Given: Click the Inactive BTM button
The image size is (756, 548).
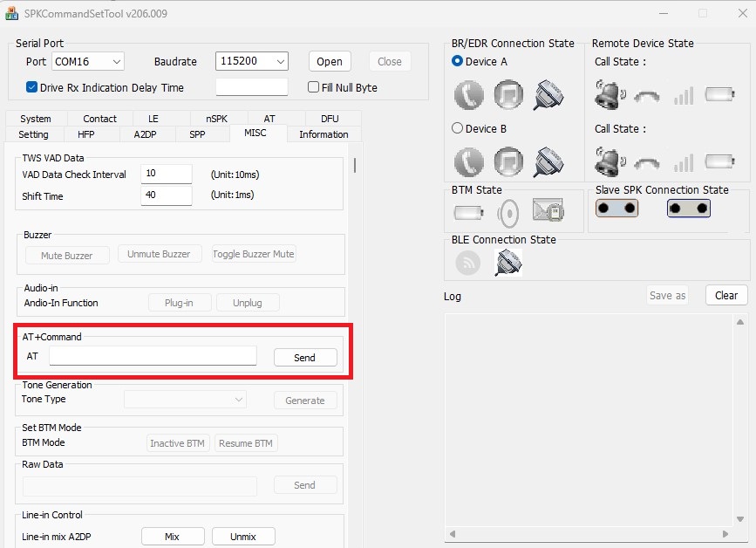Looking at the screenshot, I should coord(177,442).
